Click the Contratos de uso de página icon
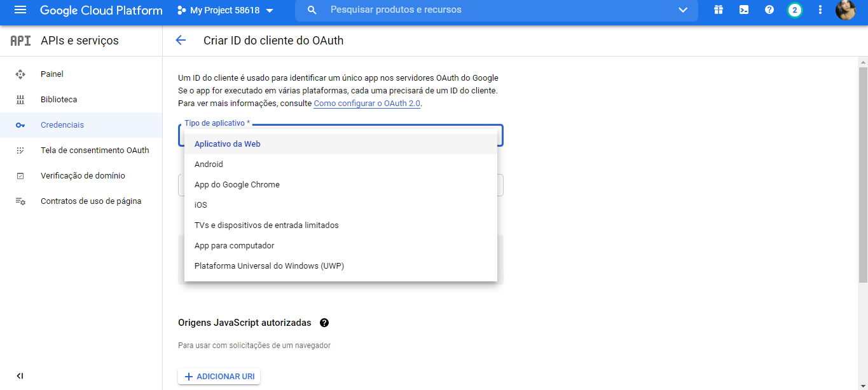This screenshot has height=390, width=868. click(x=20, y=201)
